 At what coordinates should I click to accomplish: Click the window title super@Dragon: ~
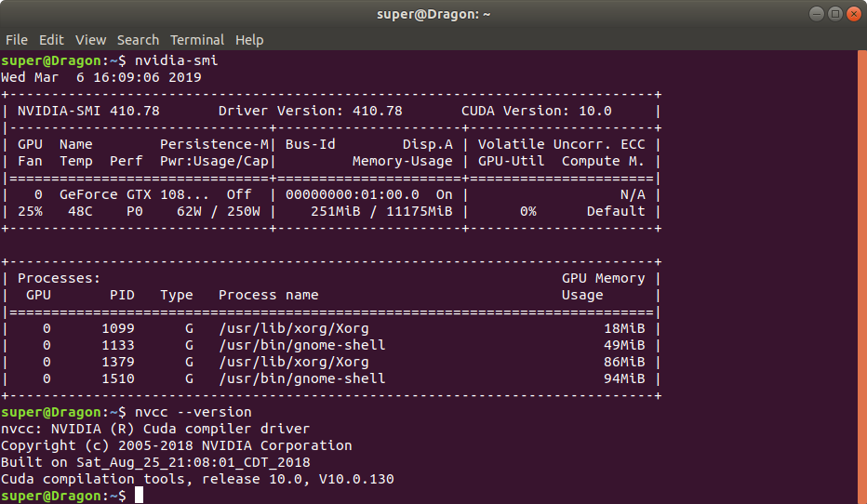[x=433, y=14]
